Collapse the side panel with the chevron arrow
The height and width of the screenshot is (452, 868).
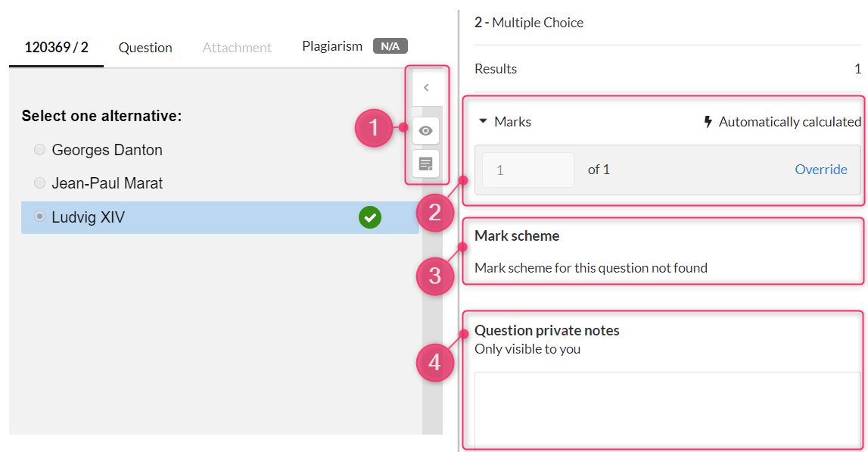pos(426,88)
